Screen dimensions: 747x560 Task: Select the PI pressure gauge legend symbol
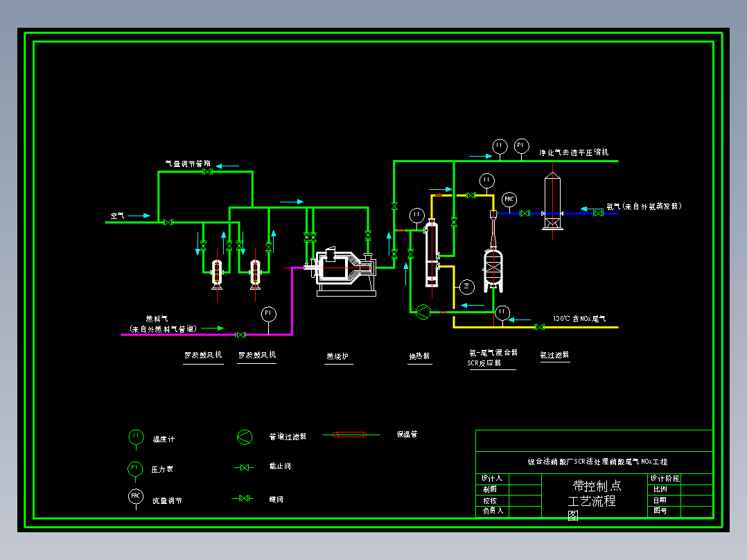tap(135, 469)
